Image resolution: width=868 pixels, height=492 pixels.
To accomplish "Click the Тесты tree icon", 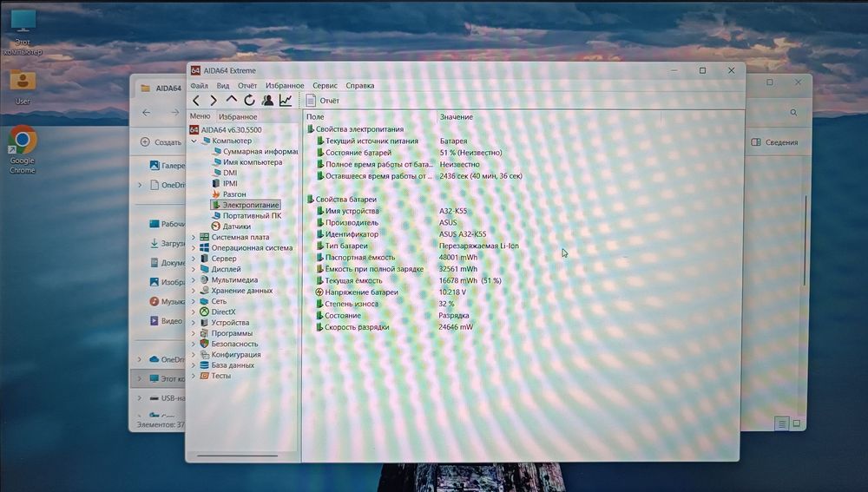I will coord(204,376).
